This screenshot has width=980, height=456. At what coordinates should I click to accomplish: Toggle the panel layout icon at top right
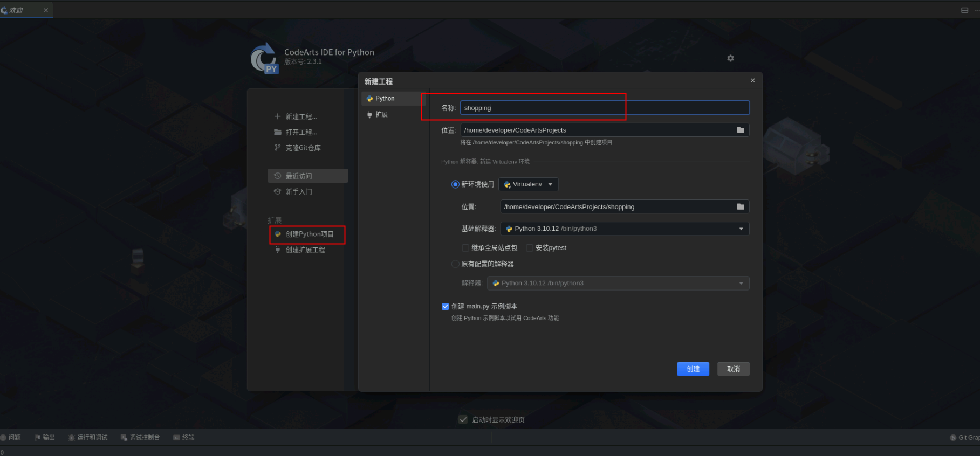point(965,10)
